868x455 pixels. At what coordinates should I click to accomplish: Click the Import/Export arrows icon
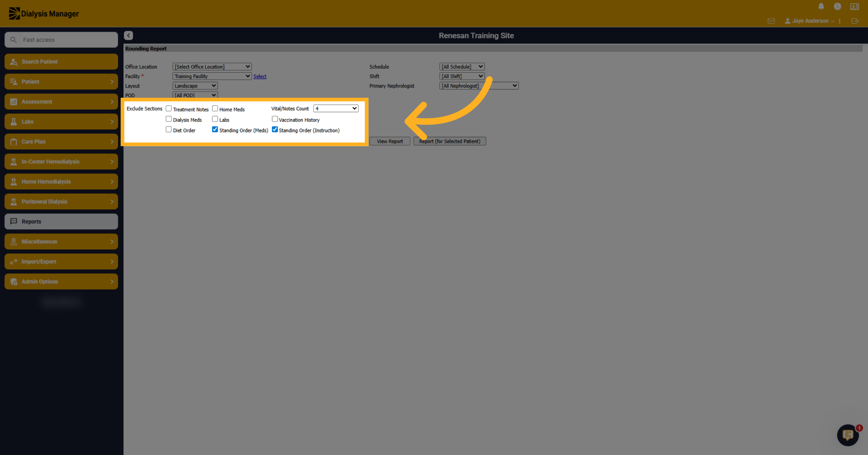(14, 261)
